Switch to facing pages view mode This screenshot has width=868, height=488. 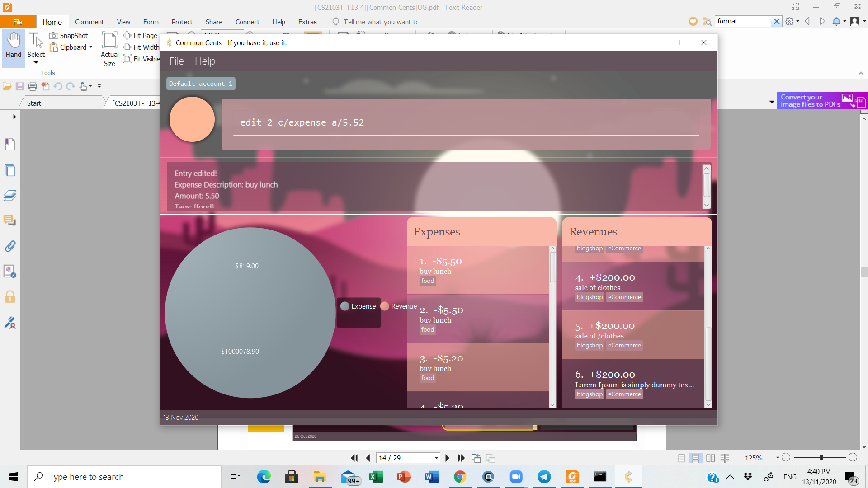(x=710, y=458)
